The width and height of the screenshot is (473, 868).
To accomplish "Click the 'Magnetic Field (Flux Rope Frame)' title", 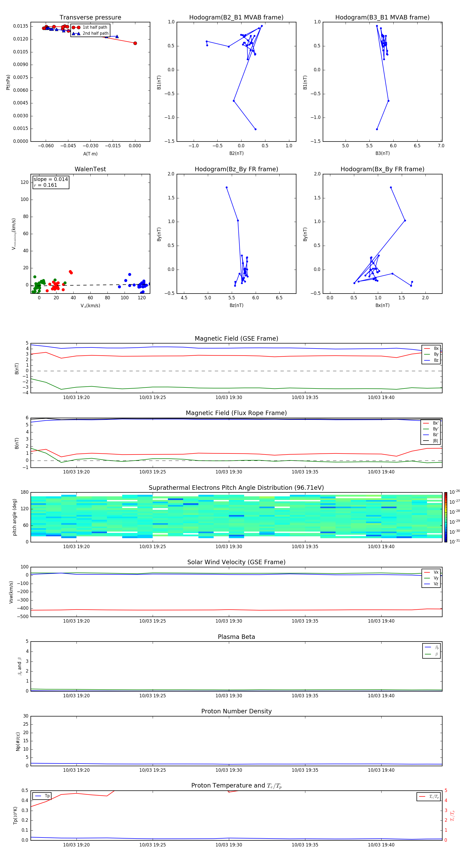I will tap(236, 413).
